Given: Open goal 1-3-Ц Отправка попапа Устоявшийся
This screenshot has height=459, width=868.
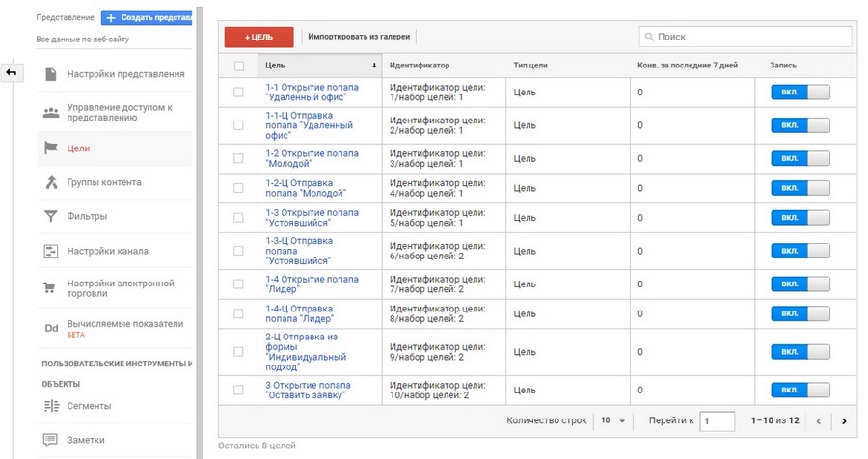Looking at the screenshot, I should [299, 251].
